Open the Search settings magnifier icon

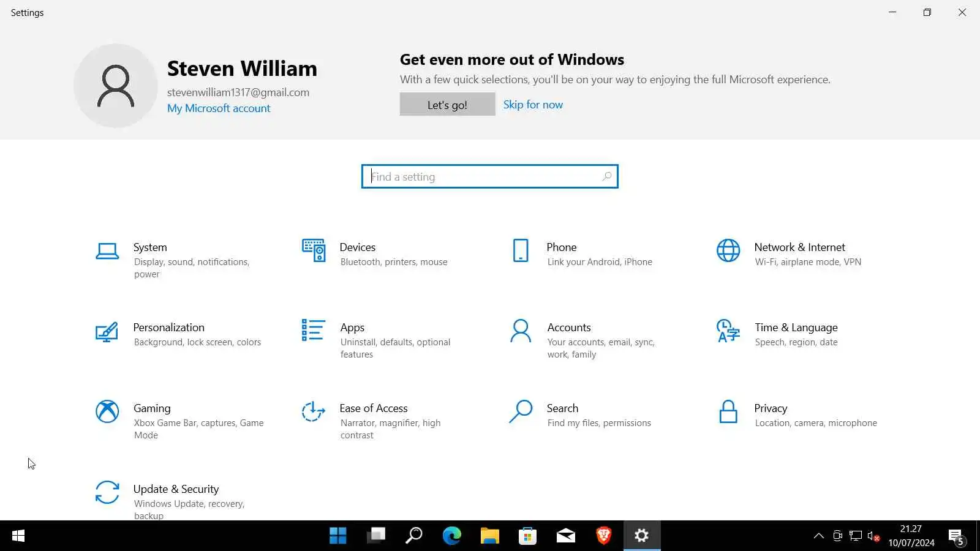coord(521,411)
